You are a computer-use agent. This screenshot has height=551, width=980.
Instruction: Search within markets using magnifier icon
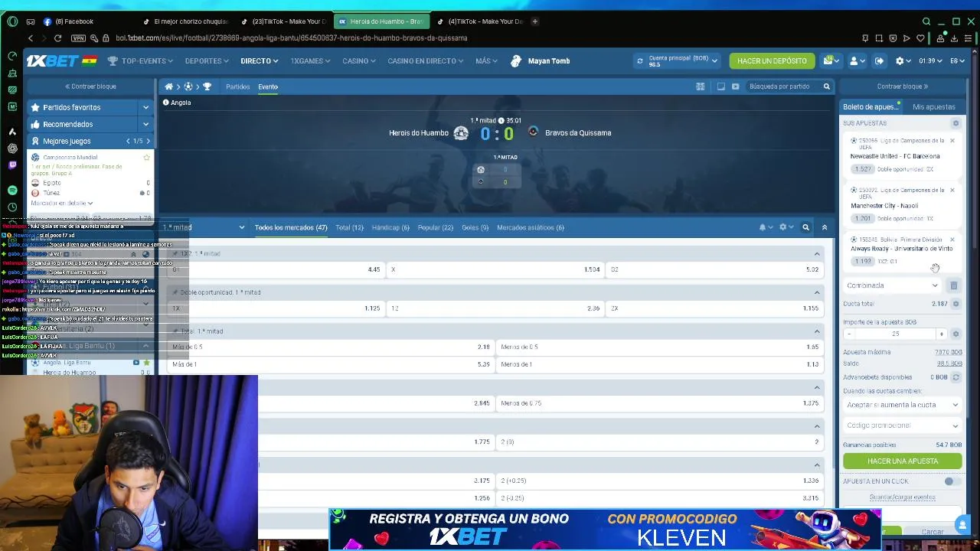(x=805, y=227)
